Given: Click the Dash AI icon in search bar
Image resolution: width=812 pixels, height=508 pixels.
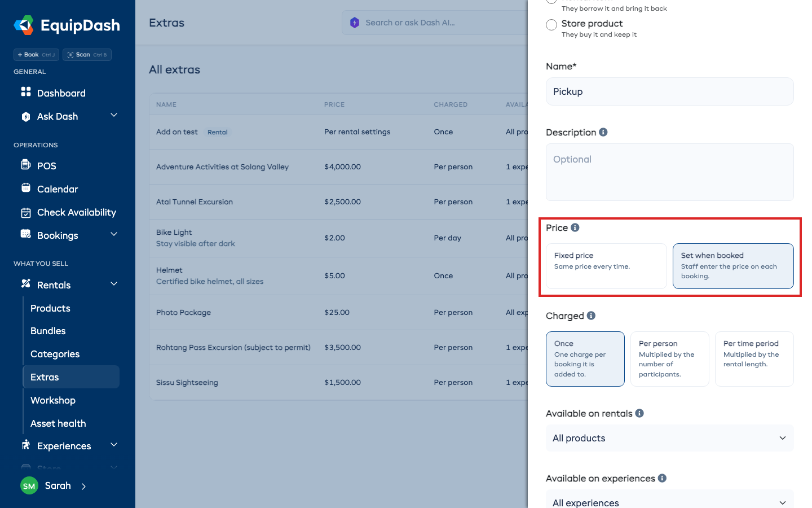Looking at the screenshot, I should coord(355,23).
